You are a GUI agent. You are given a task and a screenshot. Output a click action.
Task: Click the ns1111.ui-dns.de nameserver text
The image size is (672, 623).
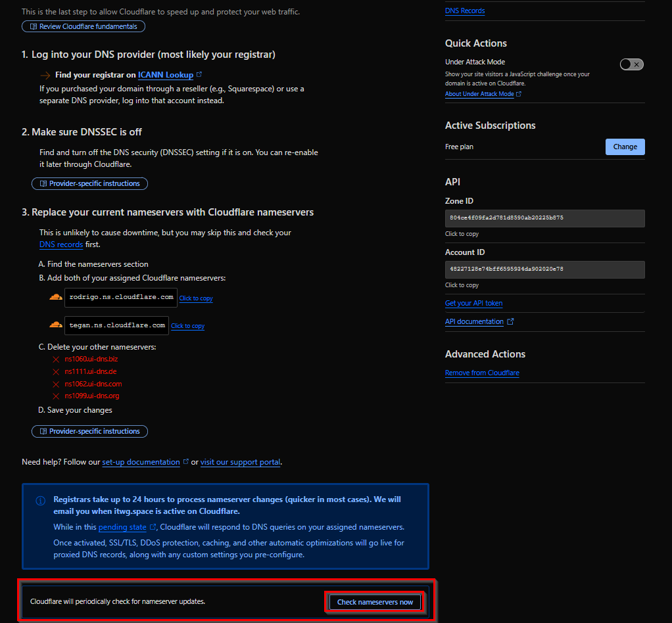(x=91, y=371)
